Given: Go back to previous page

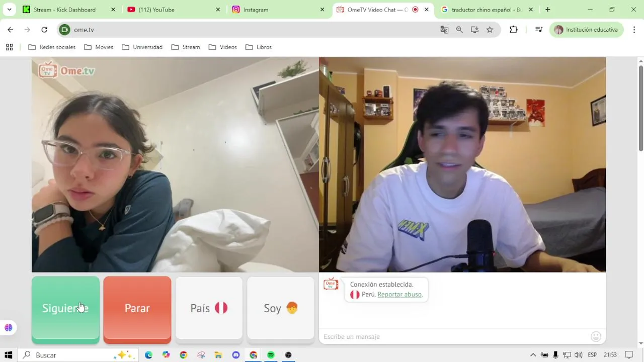Looking at the screenshot, I should tap(11, 30).
